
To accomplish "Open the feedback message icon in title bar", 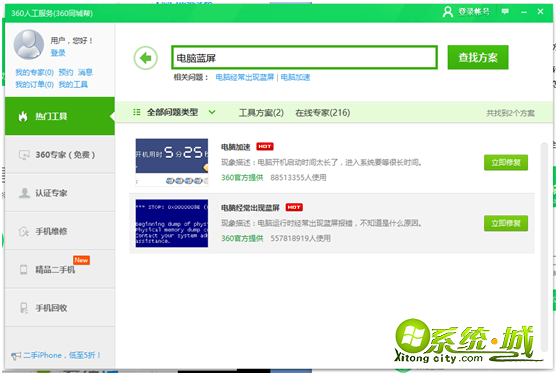I will (505, 11).
